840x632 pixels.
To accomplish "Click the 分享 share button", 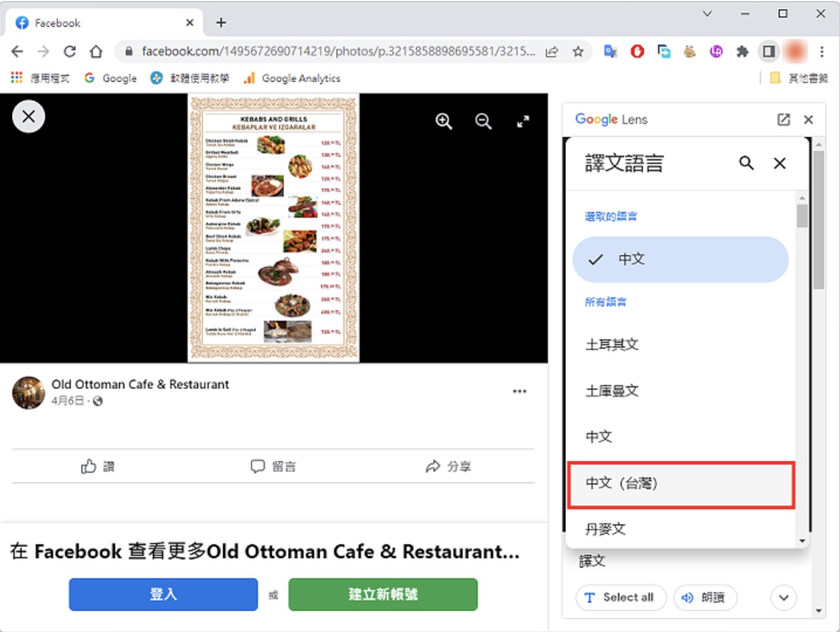I will [448, 466].
